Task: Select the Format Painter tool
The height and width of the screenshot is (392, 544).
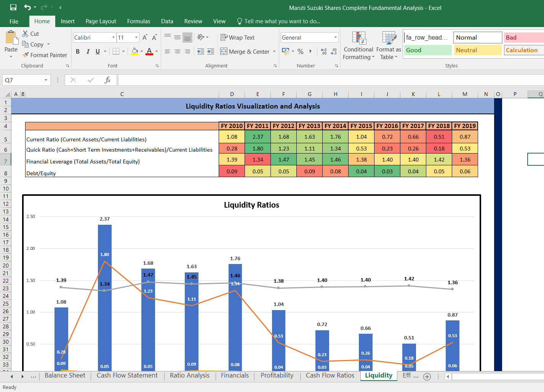Action: (45, 55)
